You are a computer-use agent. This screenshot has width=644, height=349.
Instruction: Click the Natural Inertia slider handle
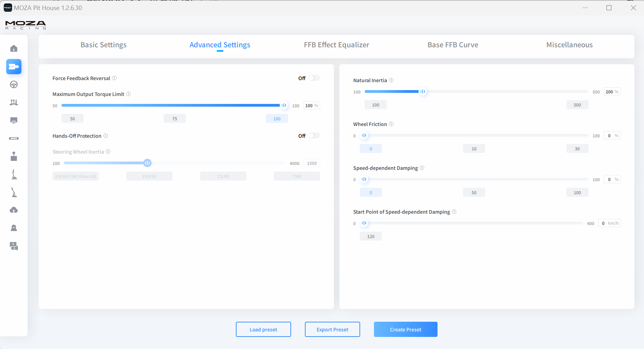pyautogui.click(x=422, y=92)
